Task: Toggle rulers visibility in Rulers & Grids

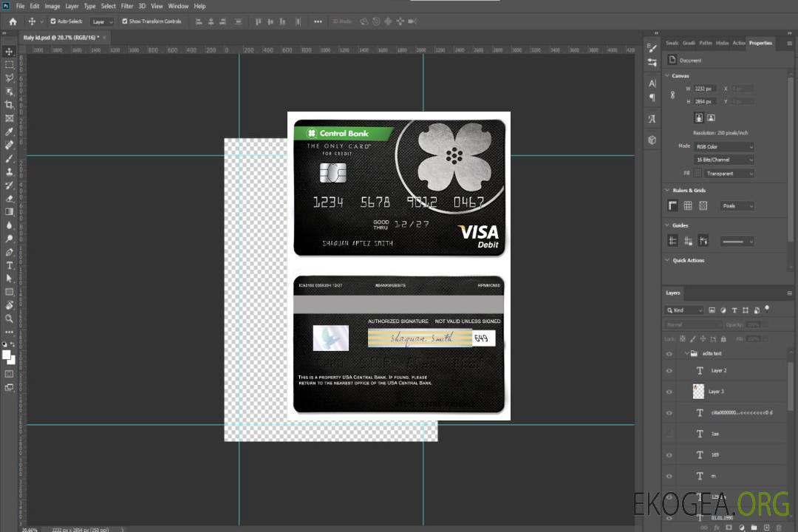Action: [673, 205]
